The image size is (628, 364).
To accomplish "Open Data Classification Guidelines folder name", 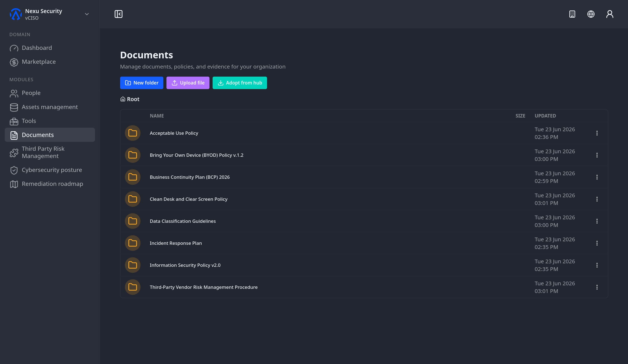I will click(x=183, y=221).
